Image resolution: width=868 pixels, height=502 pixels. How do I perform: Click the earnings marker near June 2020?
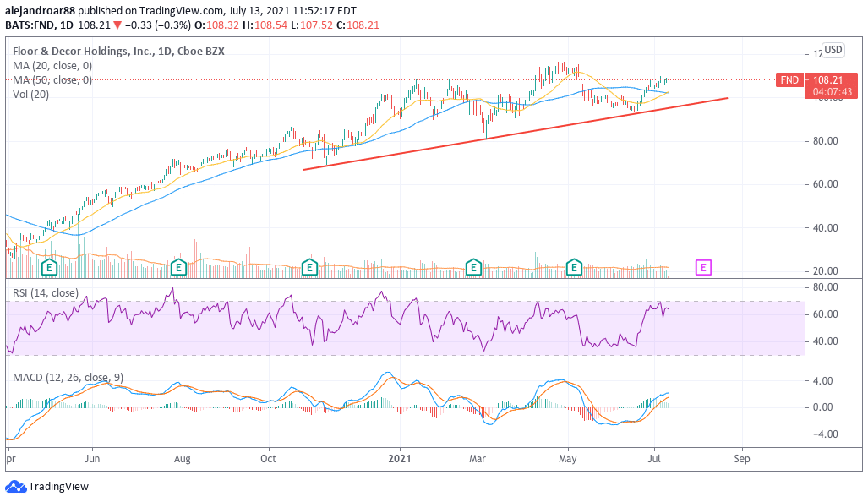click(49, 268)
